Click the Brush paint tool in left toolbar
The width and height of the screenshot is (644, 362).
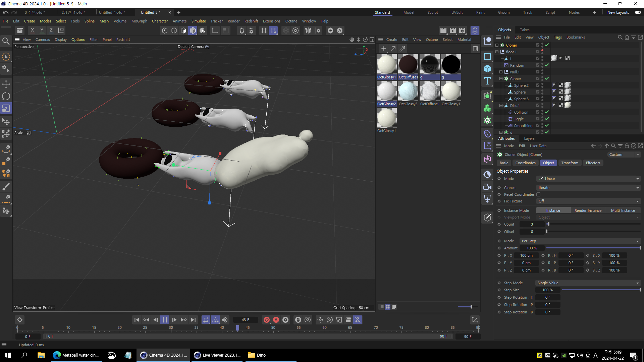click(6, 186)
